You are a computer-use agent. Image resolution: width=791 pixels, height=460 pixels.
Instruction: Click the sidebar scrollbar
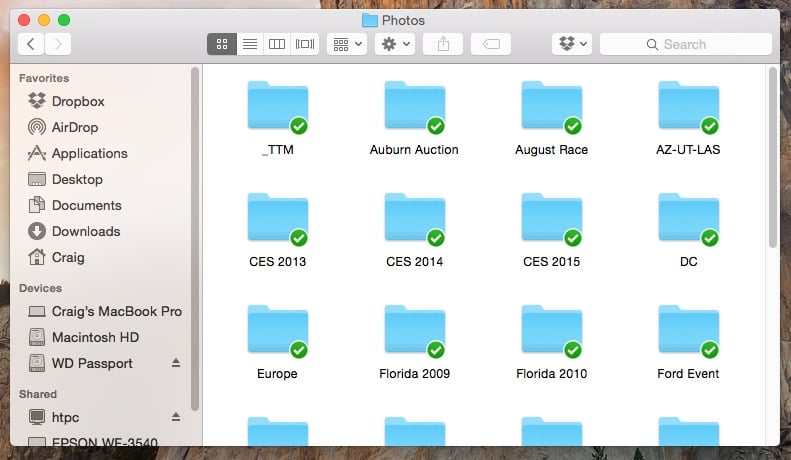[195, 239]
